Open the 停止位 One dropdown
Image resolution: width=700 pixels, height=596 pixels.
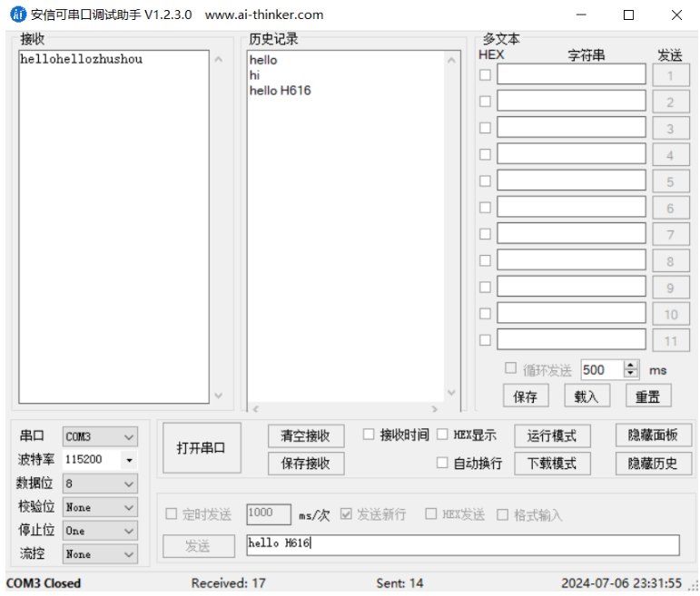click(x=100, y=531)
